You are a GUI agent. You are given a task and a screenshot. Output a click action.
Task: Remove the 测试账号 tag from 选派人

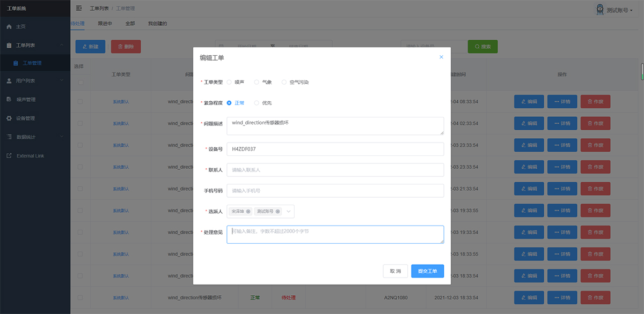[x=277, y=212]
